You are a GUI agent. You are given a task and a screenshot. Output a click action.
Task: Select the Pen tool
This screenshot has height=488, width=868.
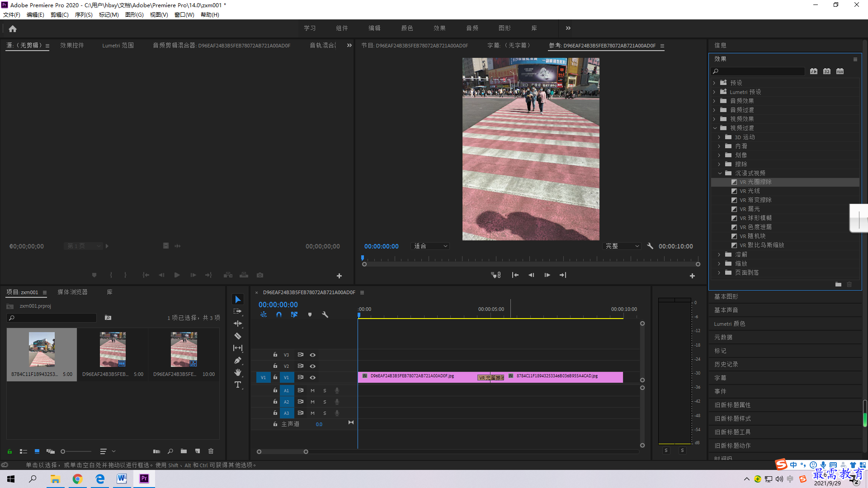point(238,360)
